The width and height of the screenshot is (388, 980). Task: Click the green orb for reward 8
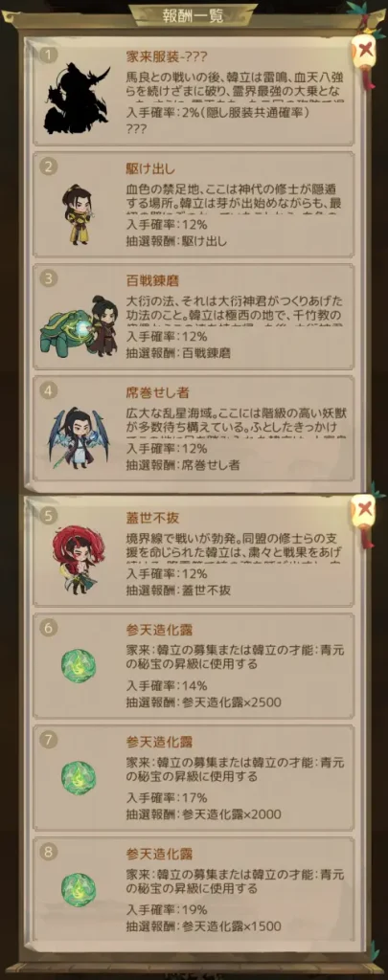(79, 890)
